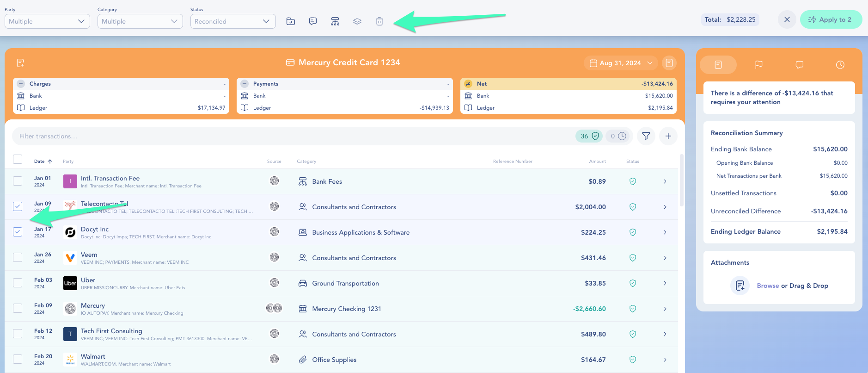Click the layers stack icon in toolbar

[x=357, y=21]
